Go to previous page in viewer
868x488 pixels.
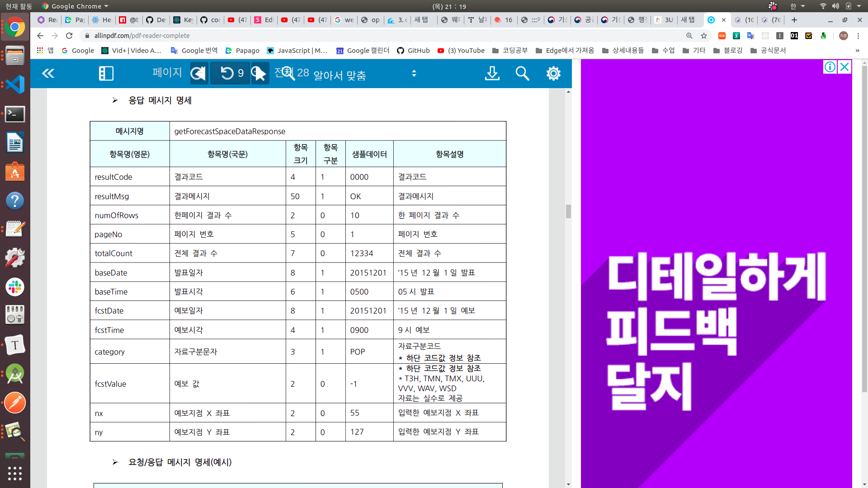[198, 73]
